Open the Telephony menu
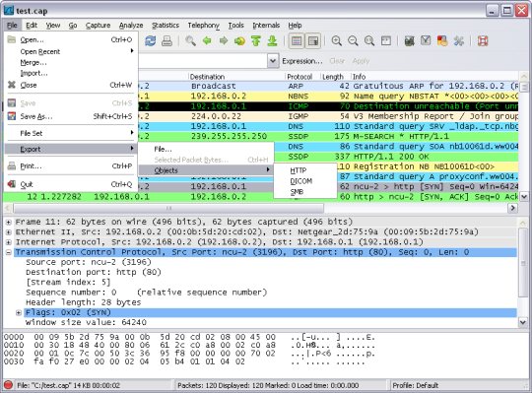532x393 pixels. point(204,25)
